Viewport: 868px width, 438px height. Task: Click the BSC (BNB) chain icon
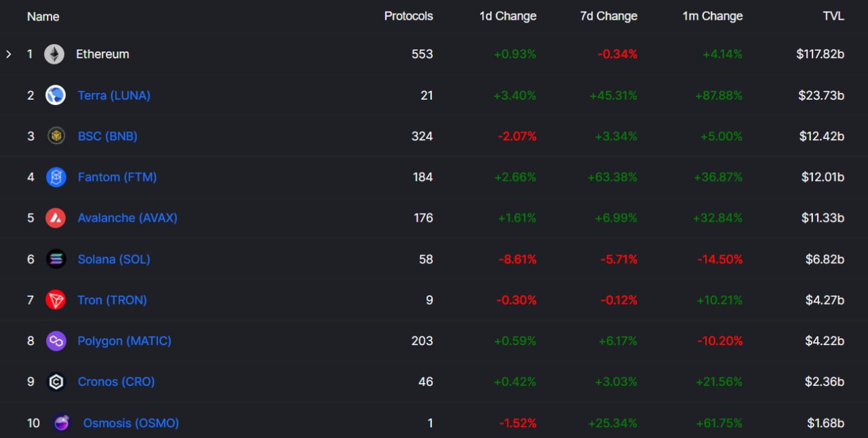[x=56, y=136]
